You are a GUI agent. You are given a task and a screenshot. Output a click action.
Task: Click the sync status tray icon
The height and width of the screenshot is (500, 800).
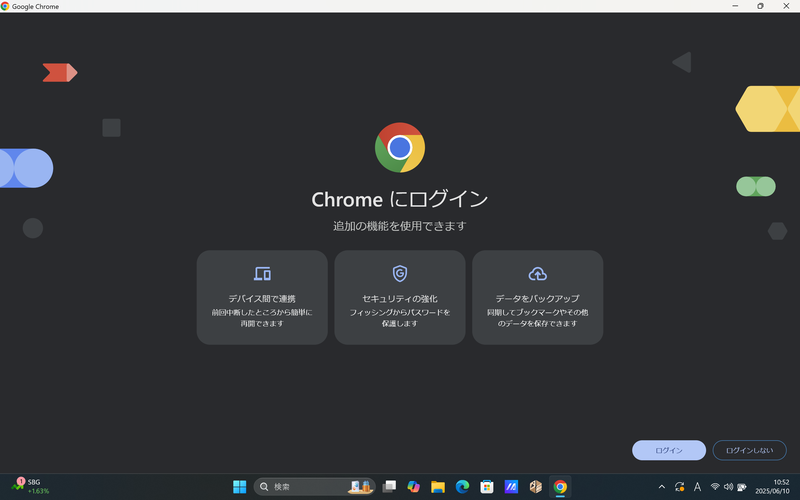680,487
